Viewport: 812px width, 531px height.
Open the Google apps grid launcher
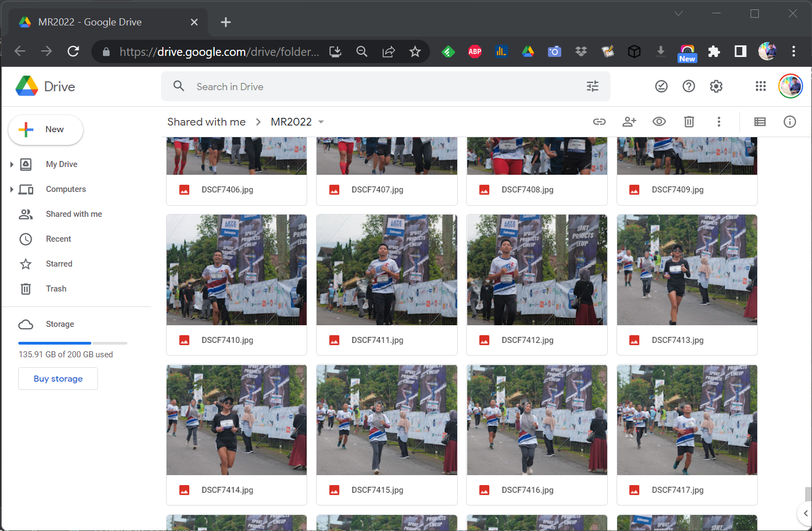click(761, 86)
